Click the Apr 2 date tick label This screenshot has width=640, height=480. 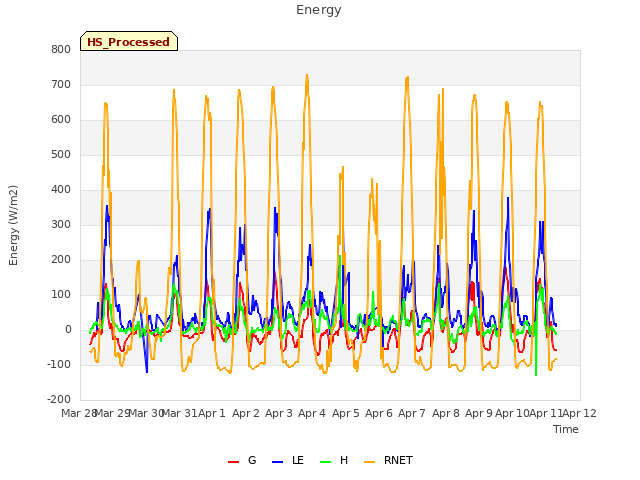[246, 413]
